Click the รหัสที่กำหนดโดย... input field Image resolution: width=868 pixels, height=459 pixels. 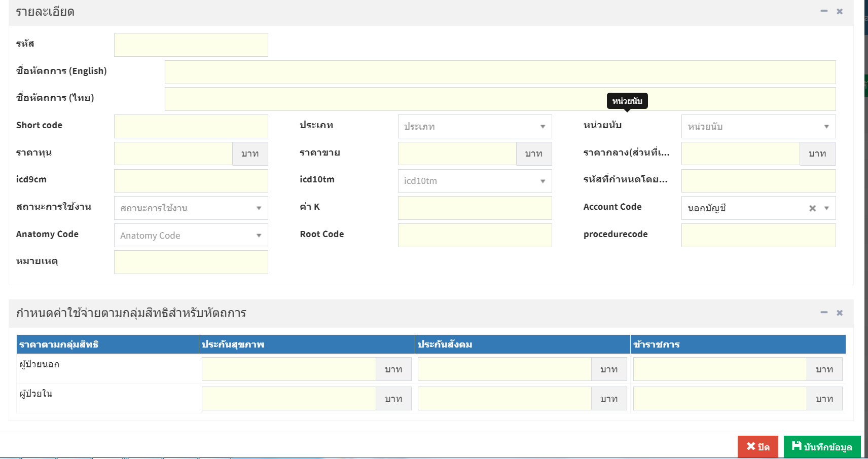(x=758, y=181)
